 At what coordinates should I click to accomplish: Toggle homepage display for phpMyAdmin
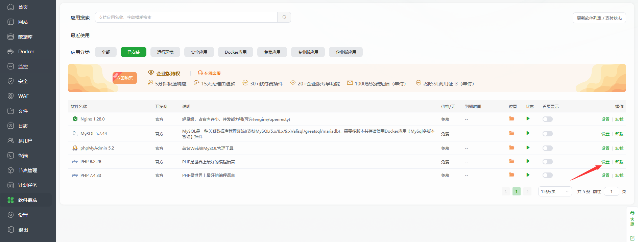click(548, 148)
